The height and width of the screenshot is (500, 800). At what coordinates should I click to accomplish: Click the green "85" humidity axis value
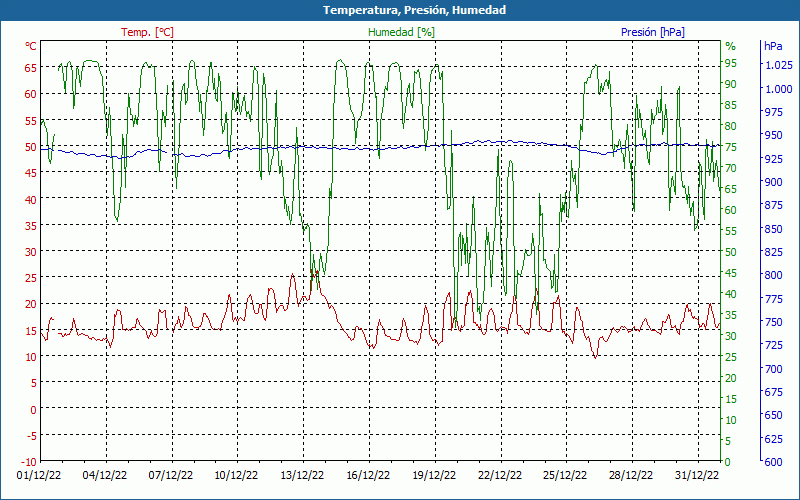731,105
